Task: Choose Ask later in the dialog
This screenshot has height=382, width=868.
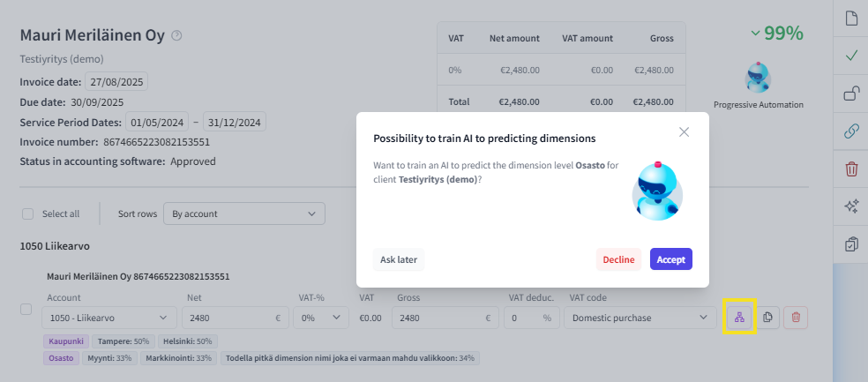Action: [399, 259]
